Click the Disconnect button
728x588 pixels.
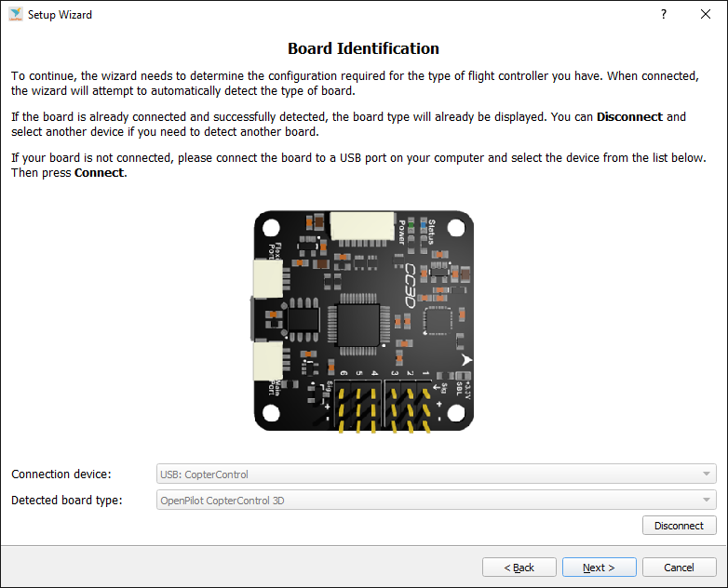pyautogui.click(x=679, y=526)
